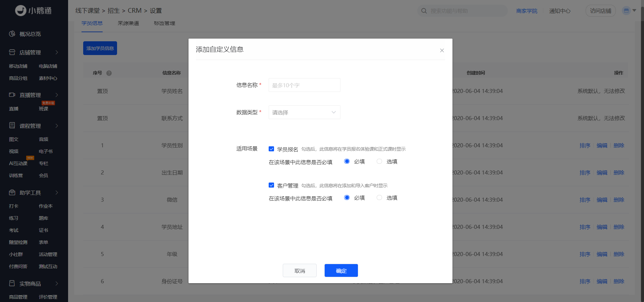
Task: Open 题库 menu item
Action: tap(44, 218)
